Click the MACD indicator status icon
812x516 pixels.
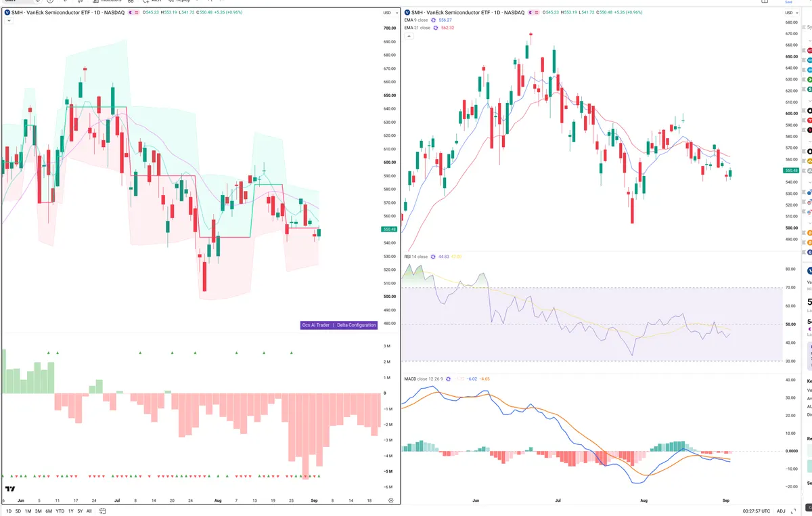click(x=448, y=379)
